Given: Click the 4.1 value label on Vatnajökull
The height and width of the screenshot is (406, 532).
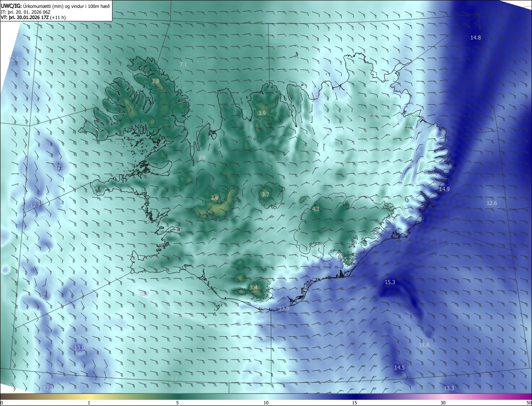Looking at the screenshot, I should pyautogui.click(x=315, y=209).
